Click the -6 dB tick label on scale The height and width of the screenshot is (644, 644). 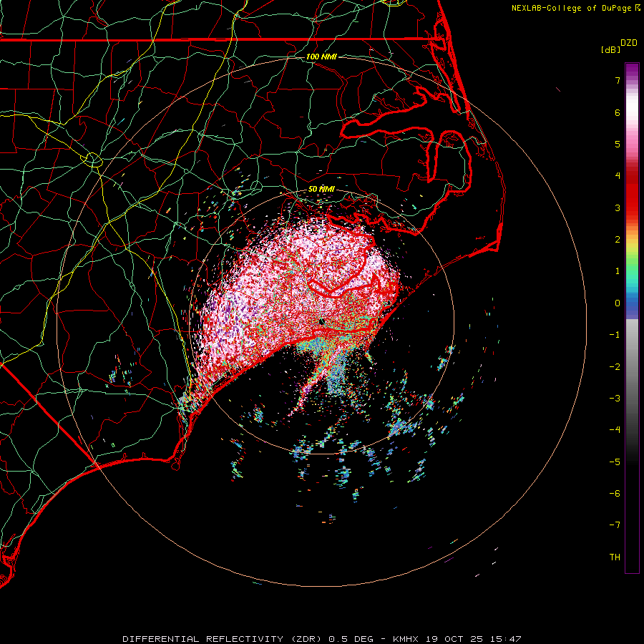point(615,494)
